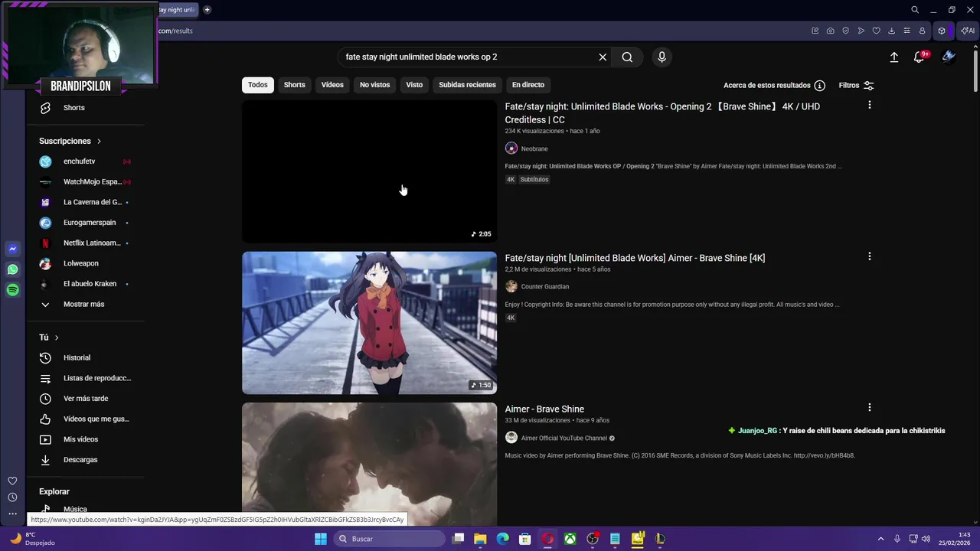Select the Visto filter chip
The height and width of the screenshot is (551, 980).
(414, 85)
